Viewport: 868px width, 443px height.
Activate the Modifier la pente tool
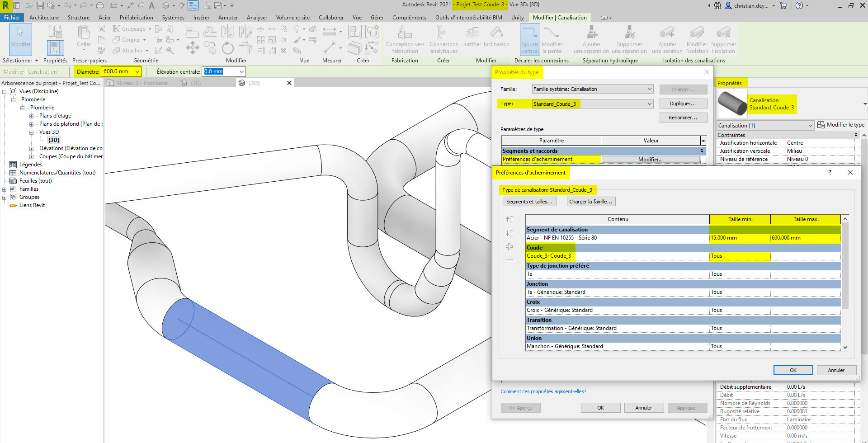pos(552,40)
